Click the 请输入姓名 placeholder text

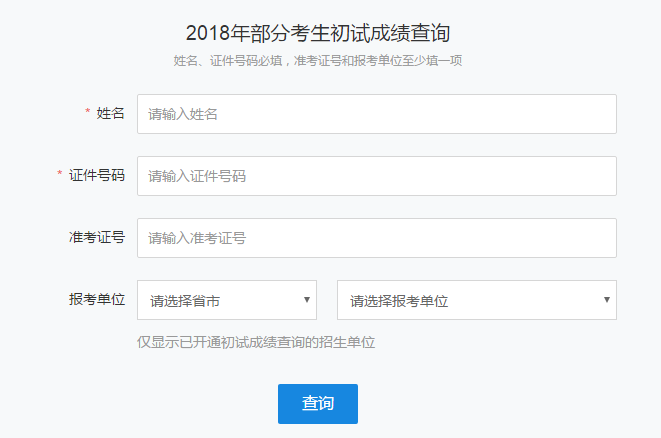point(183,114)
